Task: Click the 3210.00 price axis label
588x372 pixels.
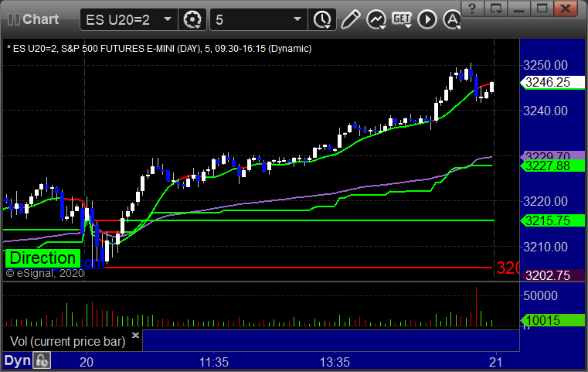Action: coord(546,247)
